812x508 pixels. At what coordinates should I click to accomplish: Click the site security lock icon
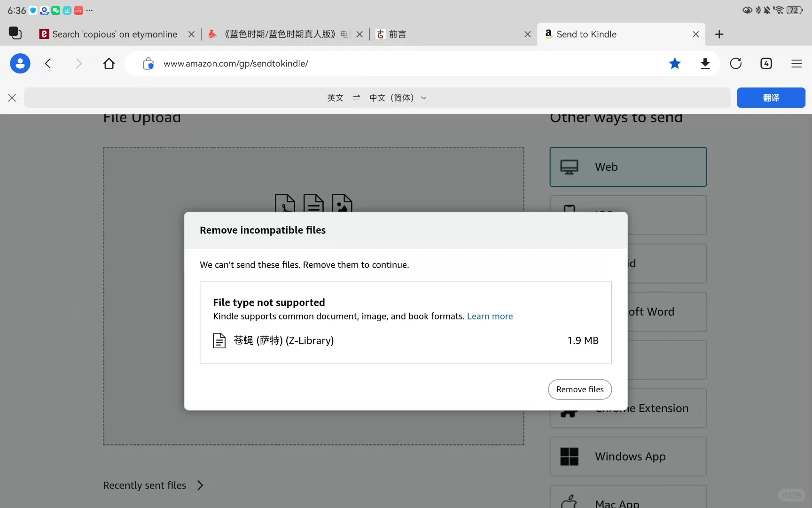[x=148, y=63]
